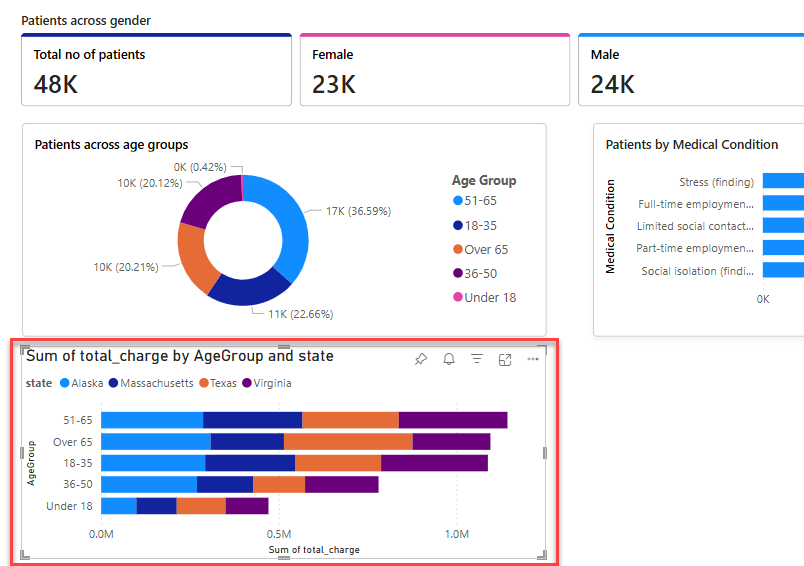Image resolution: width=804 pixels, height=566 pixels.
Task: Select 51-65 in Age Group legend
Action: pyautogui.click(x=475, y=200)
